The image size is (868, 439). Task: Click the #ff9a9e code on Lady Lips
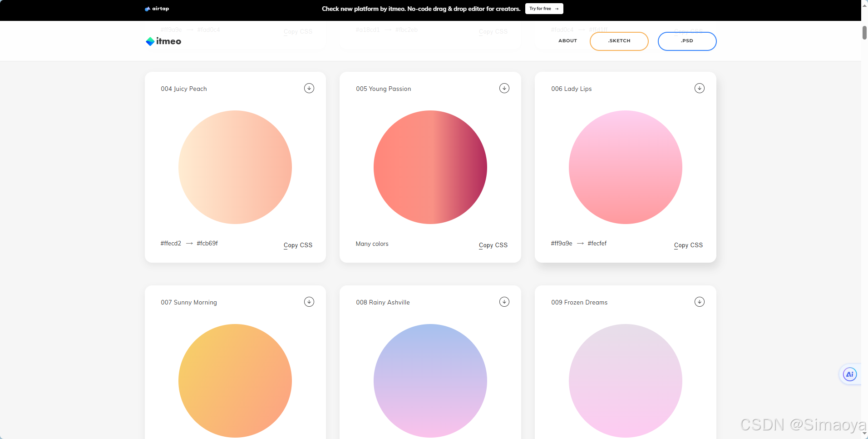(x=562, y=243)
